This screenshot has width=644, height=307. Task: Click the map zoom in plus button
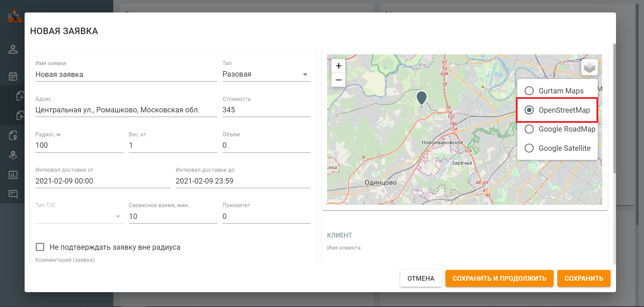pos(339,66)
